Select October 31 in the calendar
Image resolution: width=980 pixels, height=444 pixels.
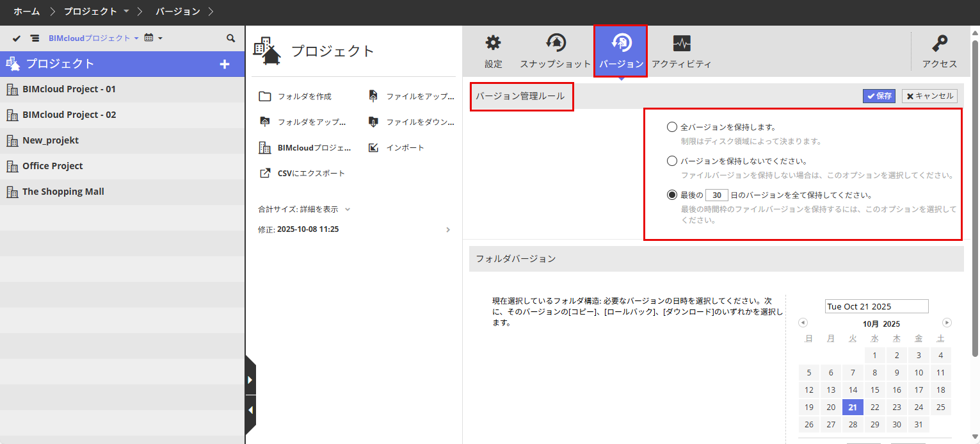(x=919, y=425)
